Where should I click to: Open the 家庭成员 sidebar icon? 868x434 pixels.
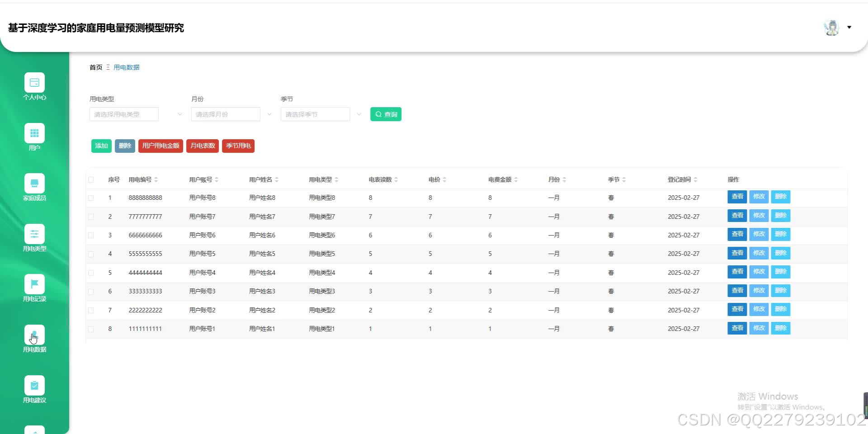[34, 184]
